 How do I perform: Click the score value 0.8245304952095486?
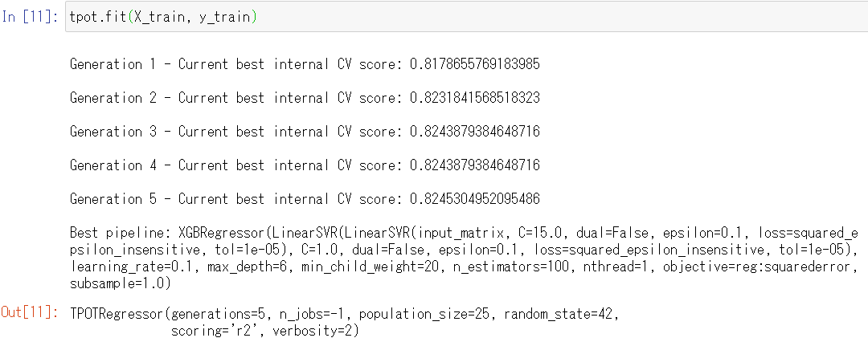tap(474, 199)
